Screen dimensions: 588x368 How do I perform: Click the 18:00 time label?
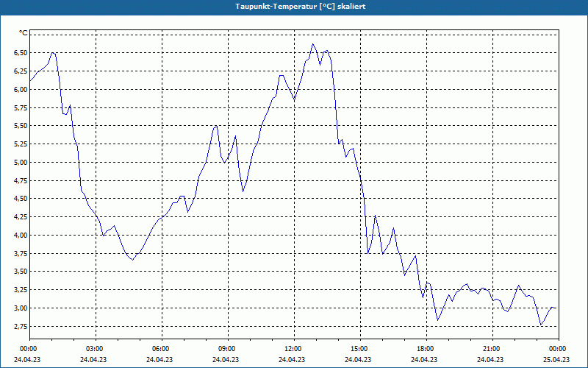tap(427, 349)
